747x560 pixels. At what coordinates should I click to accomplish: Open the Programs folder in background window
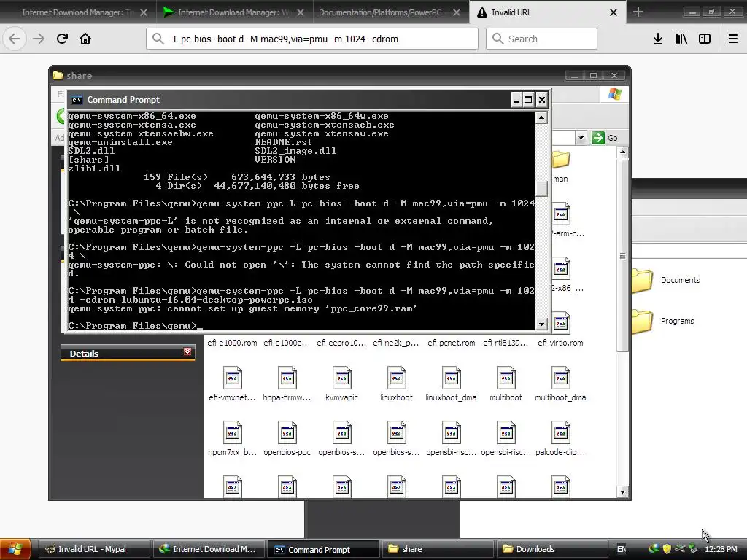click(x=642, y=321)
